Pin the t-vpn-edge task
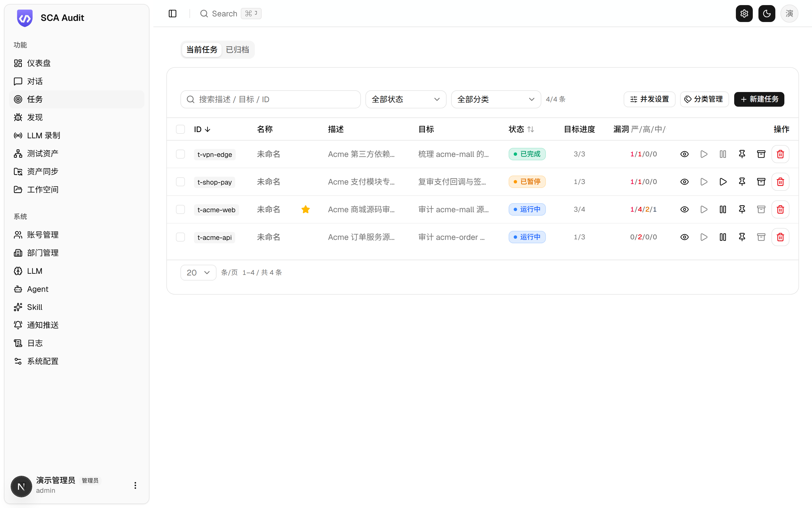Viewport: 812px width, 508px height. [742, 154]
